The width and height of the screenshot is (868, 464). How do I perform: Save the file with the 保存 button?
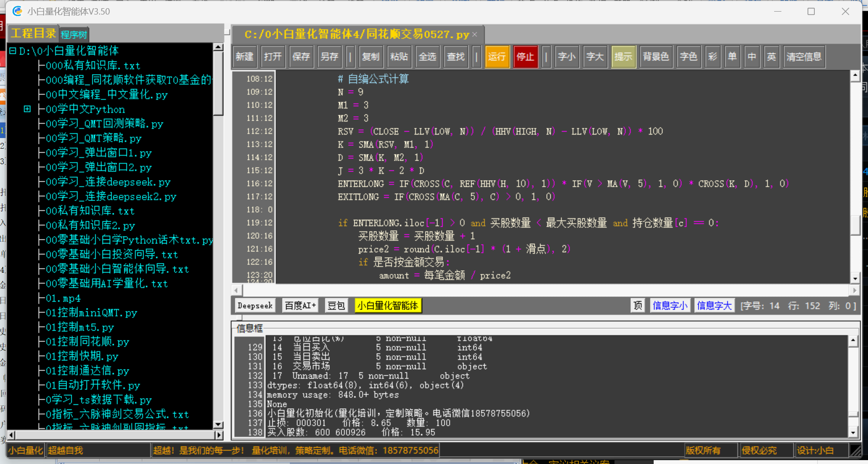click(x=301, y=57)
